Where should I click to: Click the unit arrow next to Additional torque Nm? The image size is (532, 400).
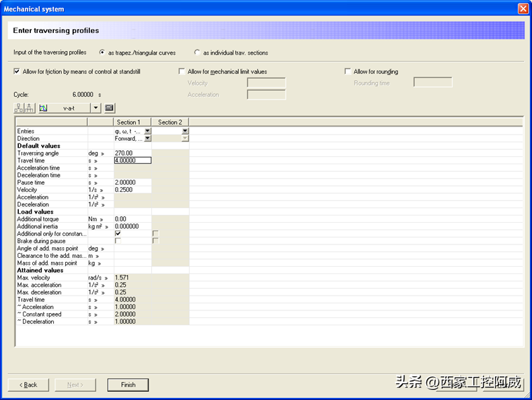tap(104, 220)
